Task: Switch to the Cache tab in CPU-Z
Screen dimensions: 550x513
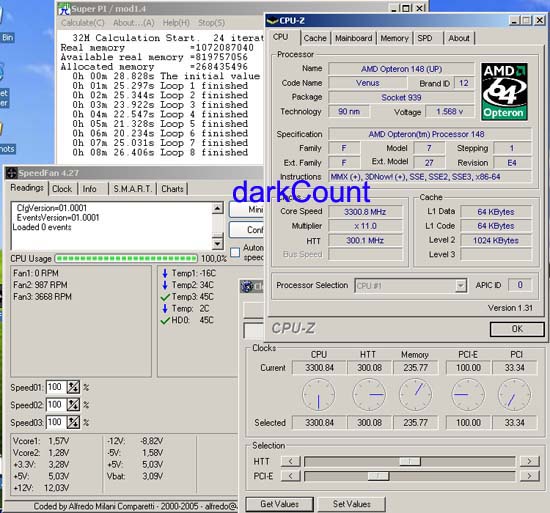Action: (315, 38)
